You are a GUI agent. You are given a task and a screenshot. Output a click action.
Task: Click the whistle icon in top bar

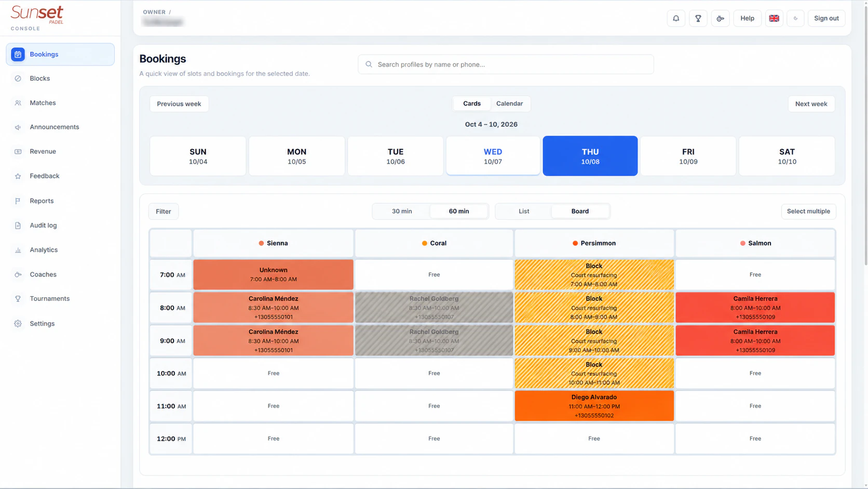pyautogui.click(x=720, y=18)
